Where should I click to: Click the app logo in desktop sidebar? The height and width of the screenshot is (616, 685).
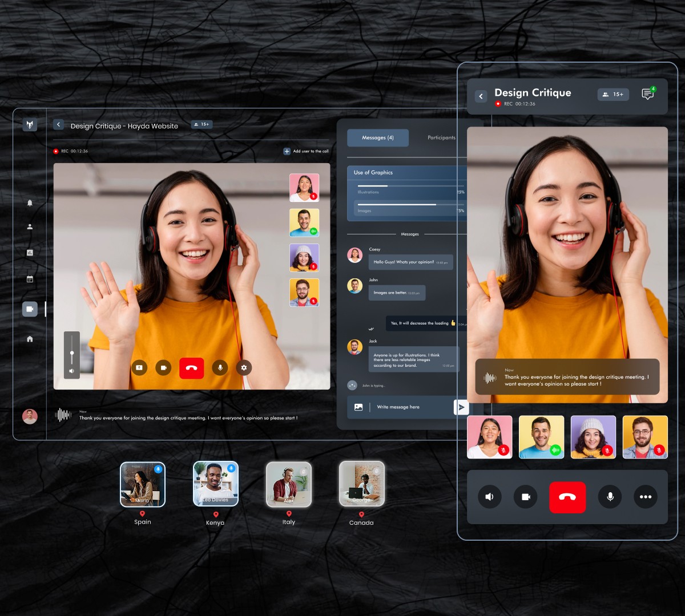[30, 124]
